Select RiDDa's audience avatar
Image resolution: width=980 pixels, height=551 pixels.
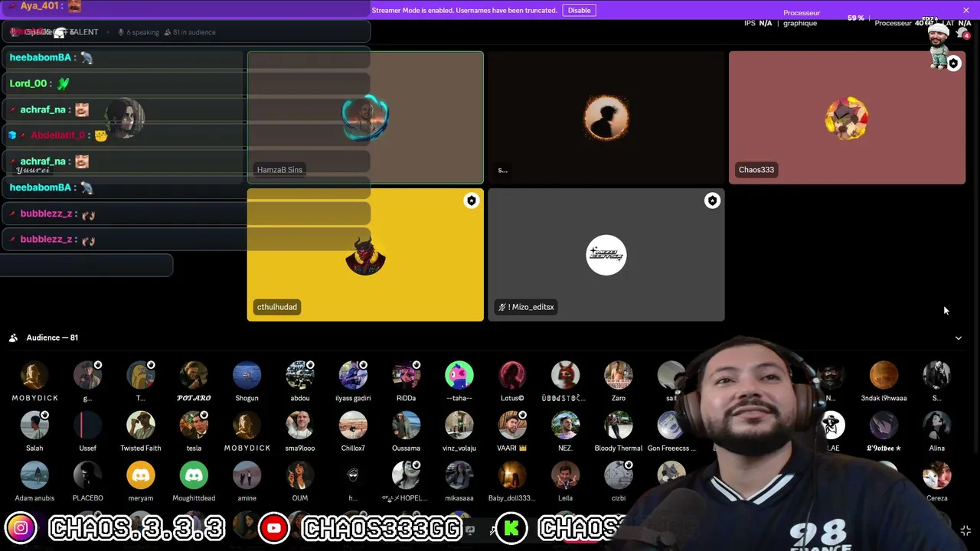coord(406,375)
